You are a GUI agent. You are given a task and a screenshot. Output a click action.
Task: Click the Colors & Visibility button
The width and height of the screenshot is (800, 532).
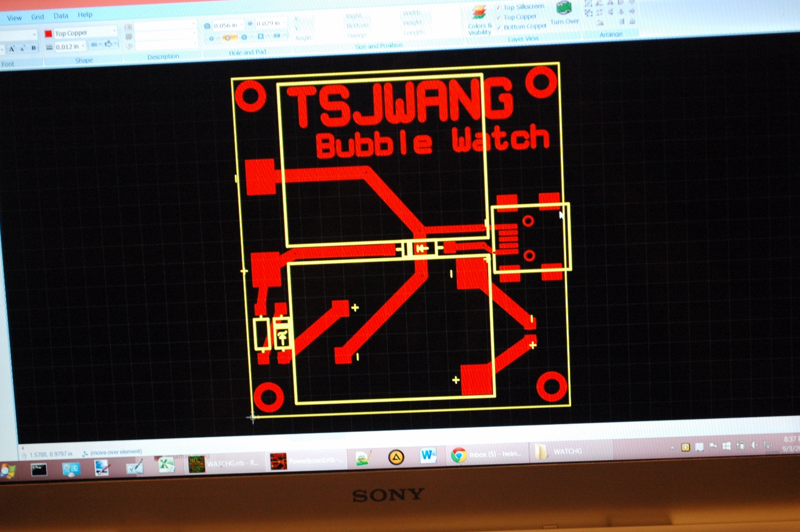pos(479,20)
